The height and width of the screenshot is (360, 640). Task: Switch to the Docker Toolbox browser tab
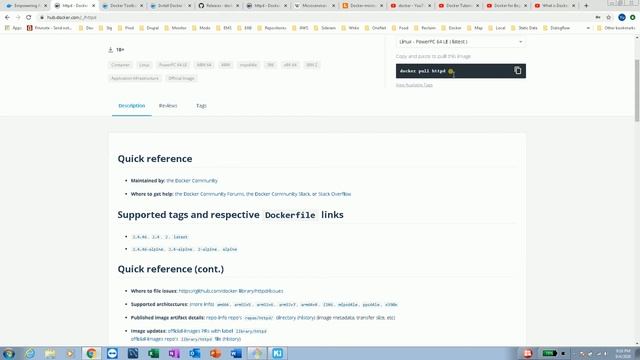click(122, 6)
